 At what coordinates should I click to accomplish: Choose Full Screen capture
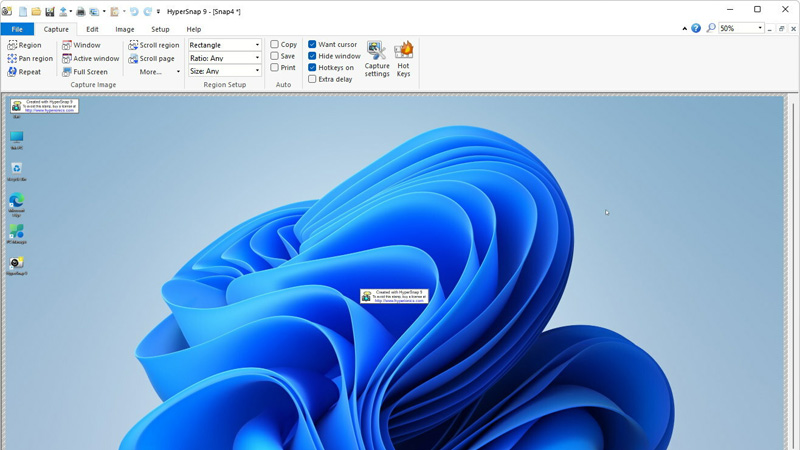coord(84,72)
